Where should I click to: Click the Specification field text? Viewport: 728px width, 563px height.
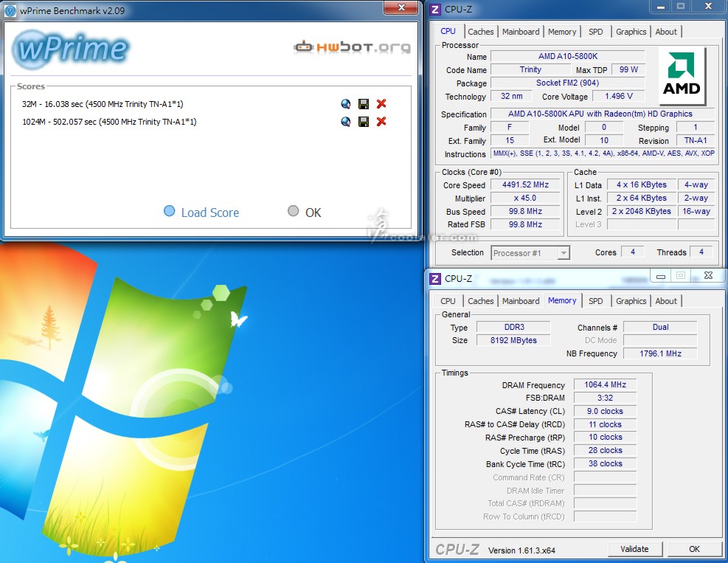603,114
